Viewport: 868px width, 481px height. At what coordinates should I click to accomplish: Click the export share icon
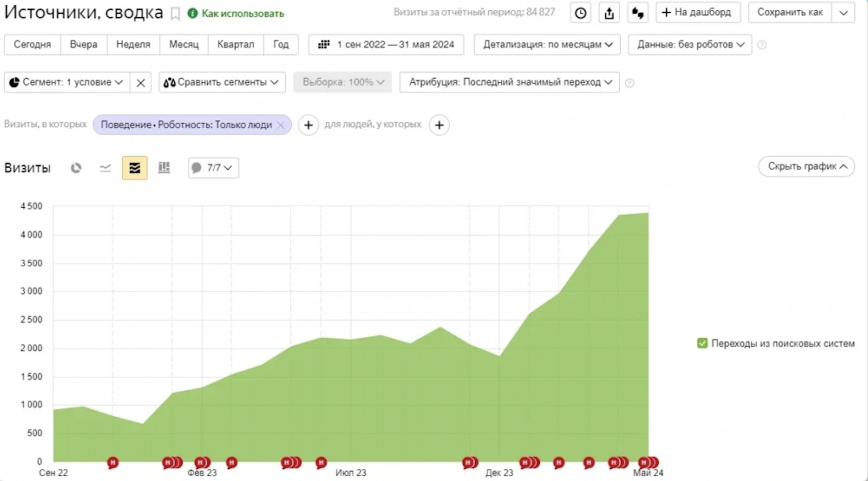coord(609,13)
